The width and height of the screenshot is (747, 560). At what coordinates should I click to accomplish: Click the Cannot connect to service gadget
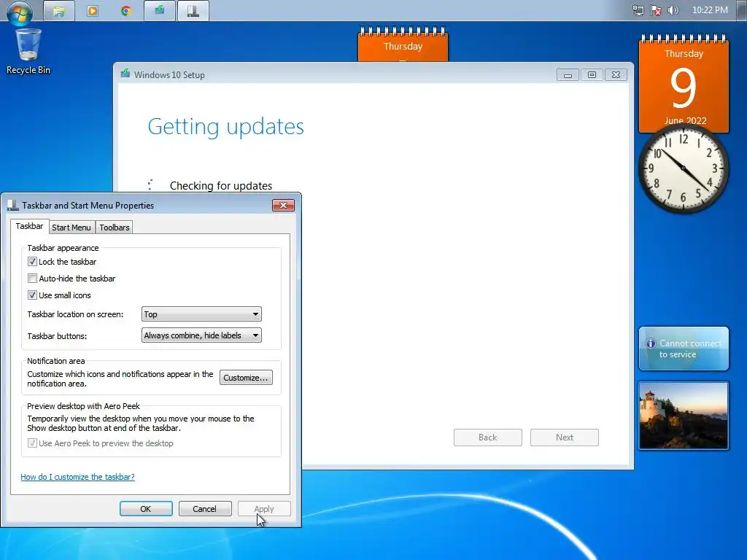pos(684,349)
